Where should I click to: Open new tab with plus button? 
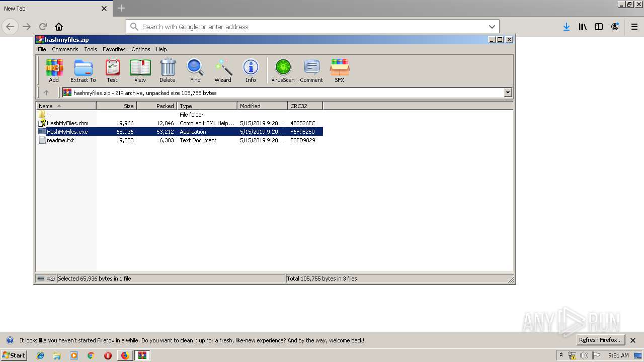[x=121, y=8]
